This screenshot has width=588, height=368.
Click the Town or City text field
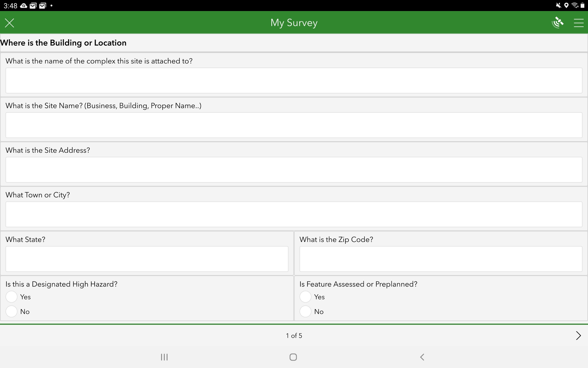click(x=293, y=214)
